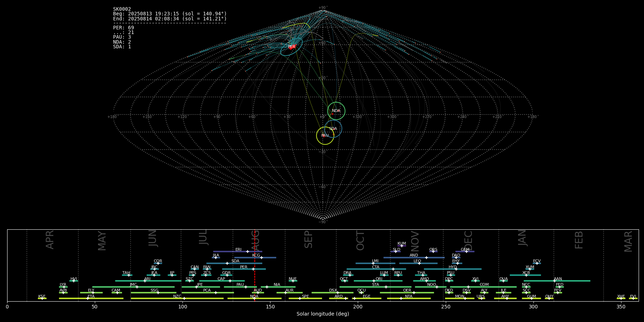Click the AUG month label in the timeline

[255, 240]
